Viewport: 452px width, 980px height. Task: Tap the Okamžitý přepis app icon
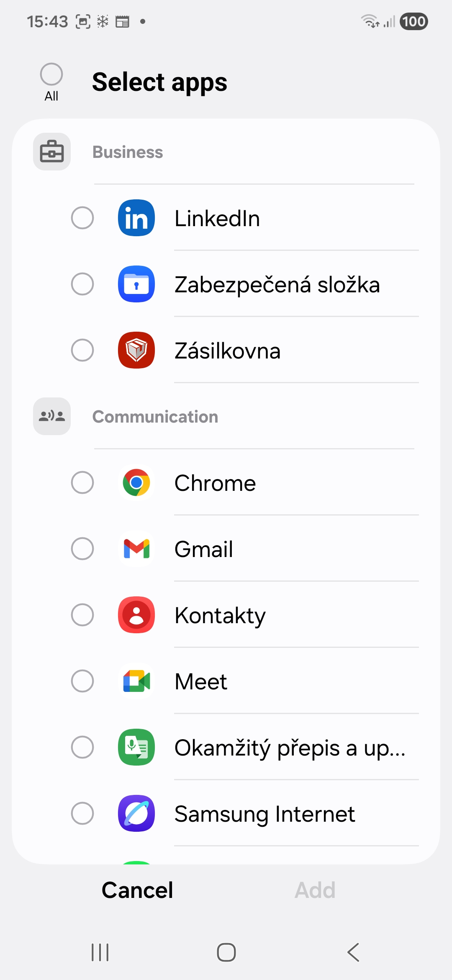tap(136, 747)
